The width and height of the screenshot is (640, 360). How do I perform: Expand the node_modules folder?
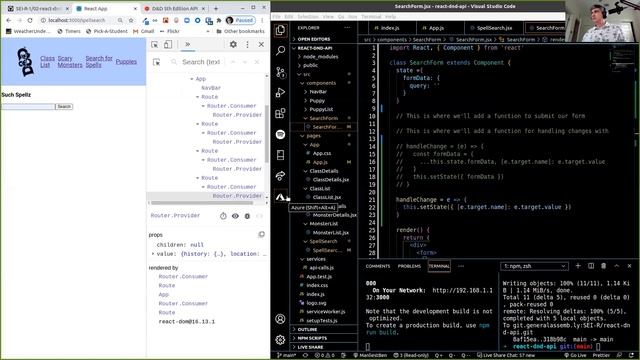click(320, 57)
